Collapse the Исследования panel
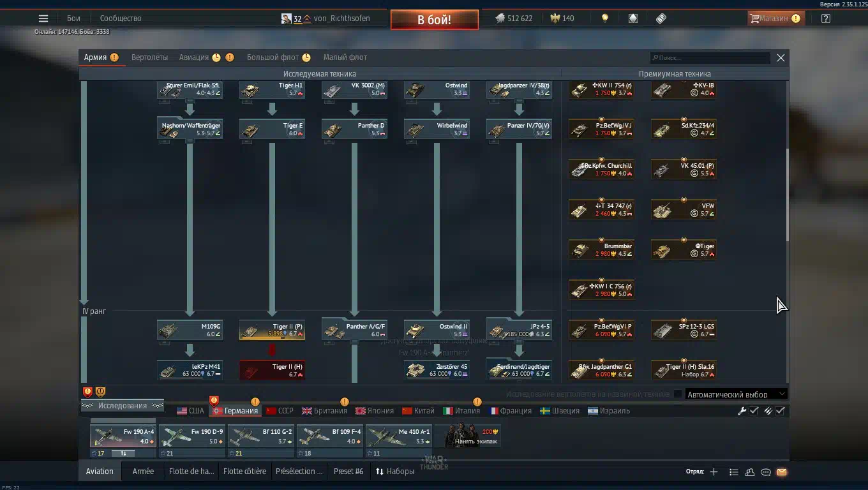The width and height of the screenshot is (868, 490). point(122,406)
